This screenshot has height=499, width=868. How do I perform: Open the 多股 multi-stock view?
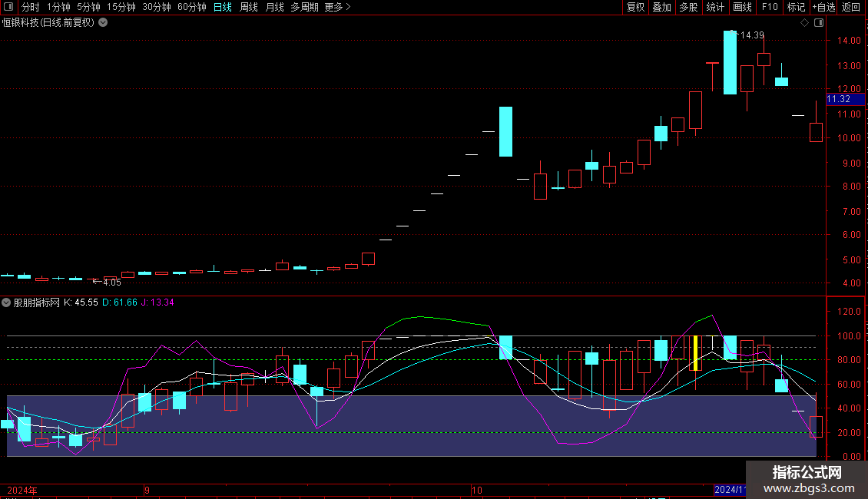click(x=688, y=7)
